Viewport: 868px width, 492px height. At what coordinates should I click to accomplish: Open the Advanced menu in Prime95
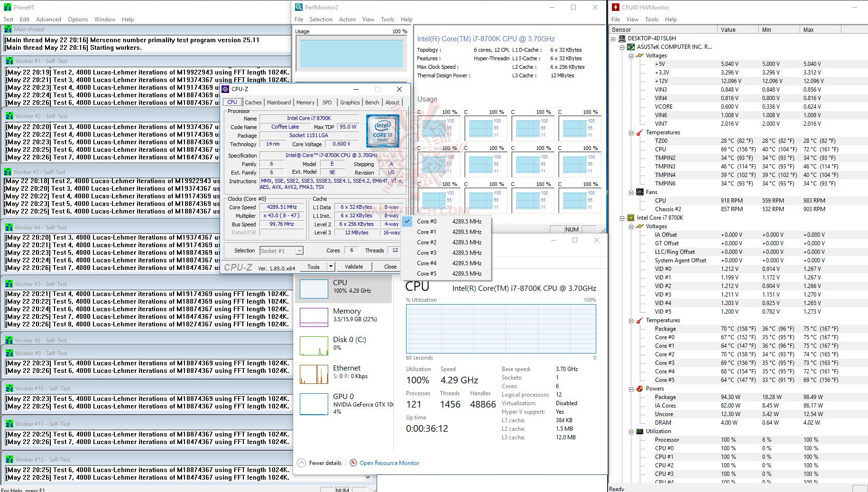point(48,19)
